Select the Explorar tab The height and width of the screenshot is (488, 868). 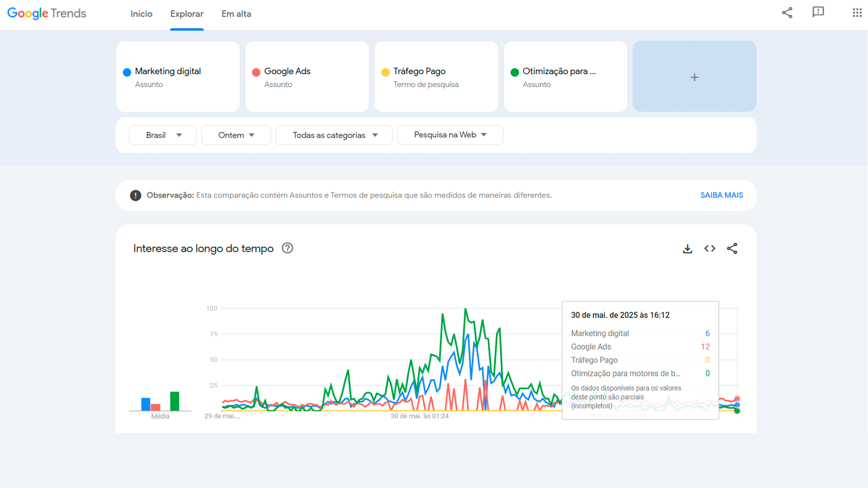[x=187, y=14]
